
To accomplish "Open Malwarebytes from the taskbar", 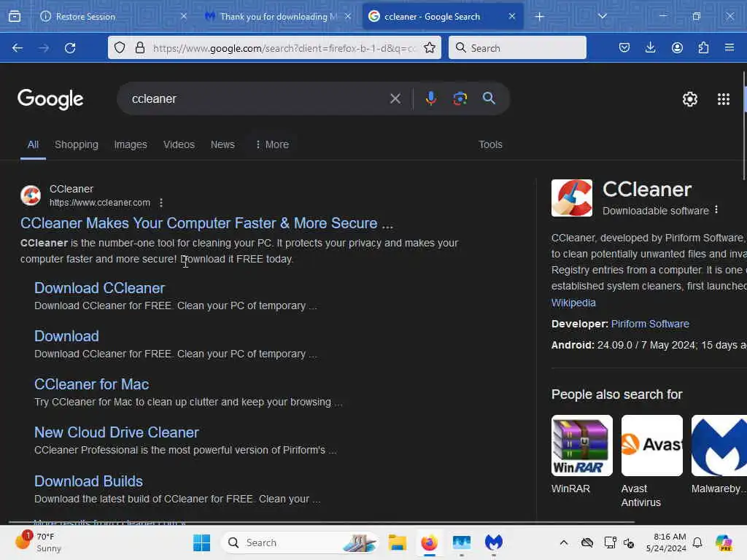I will (x=494, y=542).
